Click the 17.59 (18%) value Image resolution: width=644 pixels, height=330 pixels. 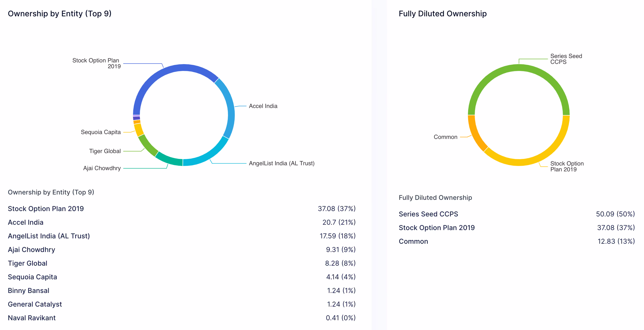point(338,236)
